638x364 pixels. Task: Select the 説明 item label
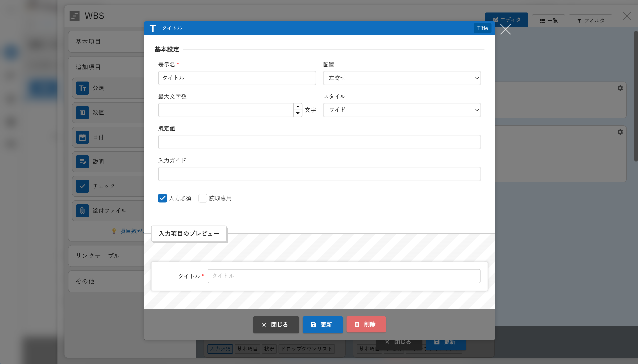[98, 162]
